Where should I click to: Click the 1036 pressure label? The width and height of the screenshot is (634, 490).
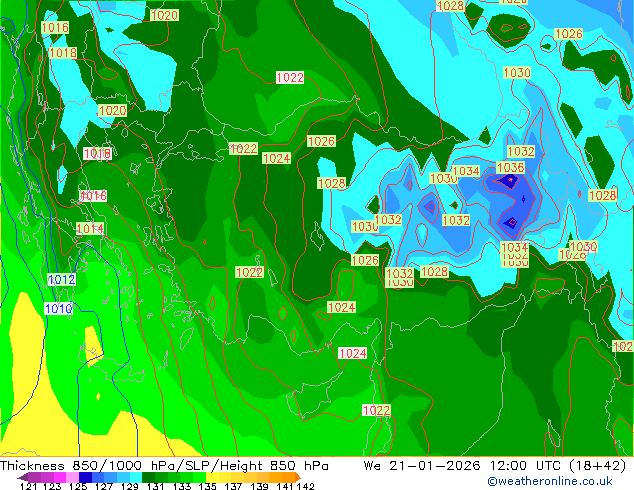[510, 167]
